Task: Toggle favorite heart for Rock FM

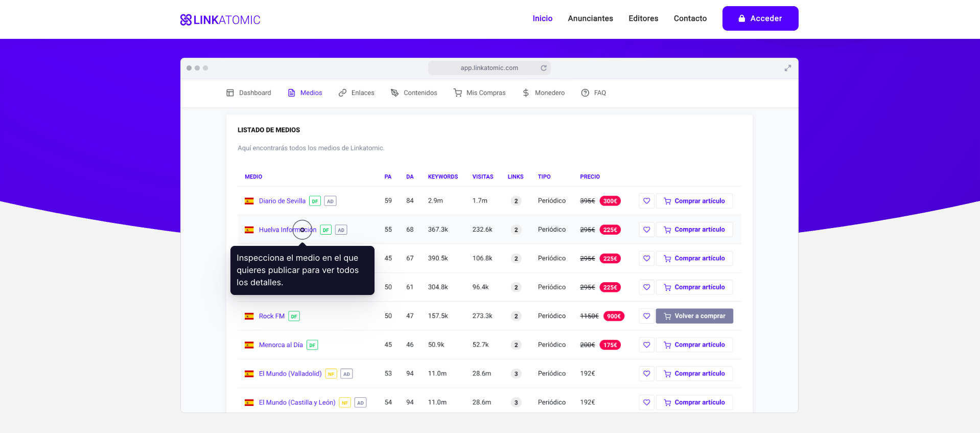Action: pyautogui.click(x=646, y=316)
